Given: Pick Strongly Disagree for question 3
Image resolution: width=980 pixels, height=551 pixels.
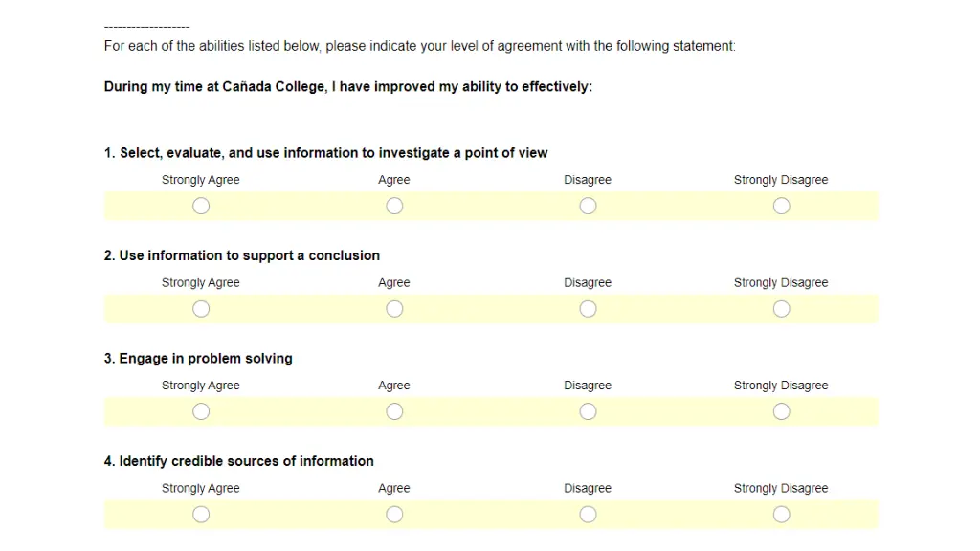Looking at the screenshot, I should (x=781, y=411).
